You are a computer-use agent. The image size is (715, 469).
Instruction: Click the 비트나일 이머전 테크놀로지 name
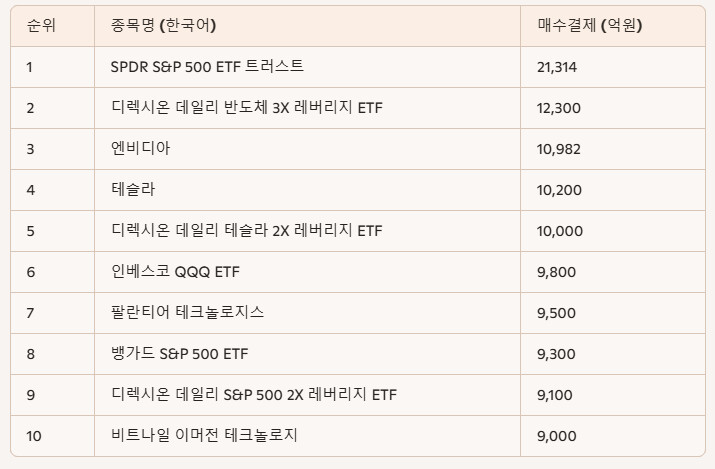(204, 436)
